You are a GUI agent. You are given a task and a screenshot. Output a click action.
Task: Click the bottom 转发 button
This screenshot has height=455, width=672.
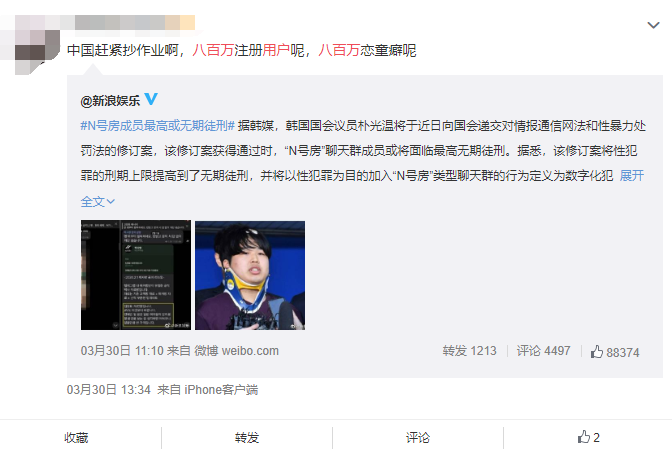pyautogui.click(x=247, y=437)
